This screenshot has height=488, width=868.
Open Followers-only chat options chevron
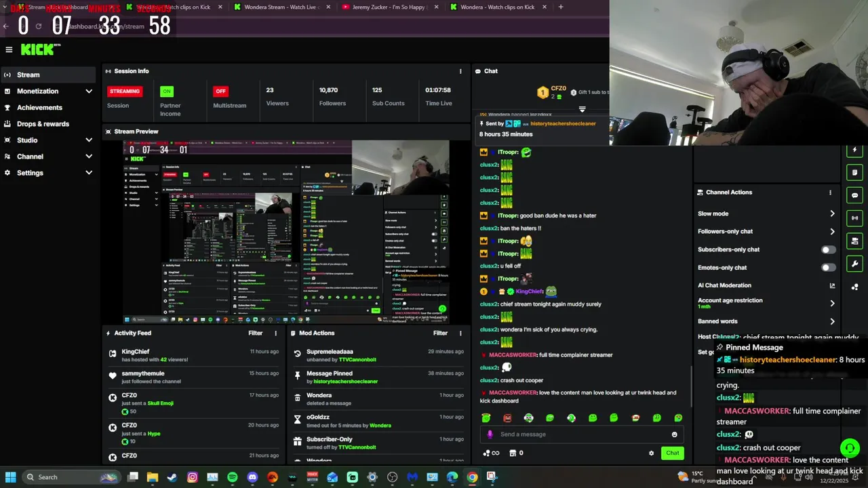pos(832,232)
